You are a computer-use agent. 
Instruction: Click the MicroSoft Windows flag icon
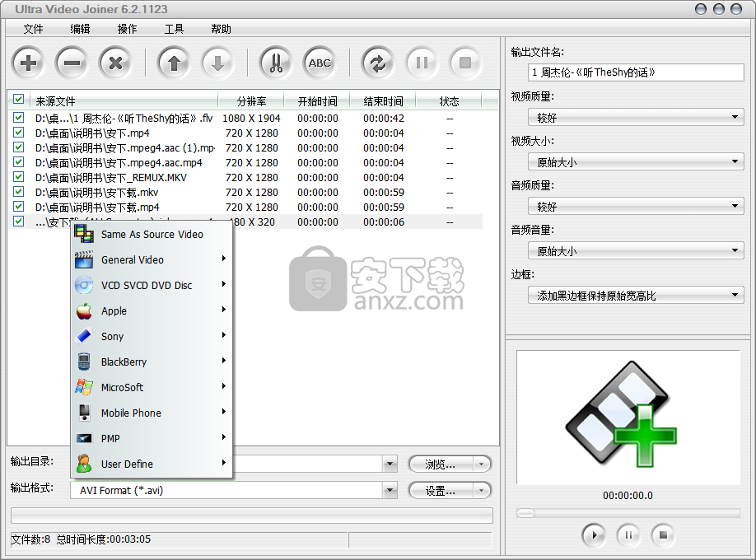84,387
